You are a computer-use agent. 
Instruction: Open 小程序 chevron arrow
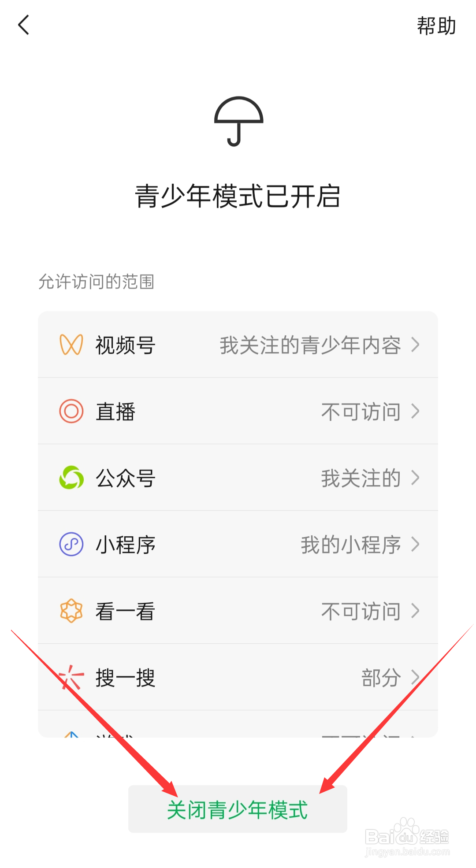pyautogui.click(x=415, y=544)
